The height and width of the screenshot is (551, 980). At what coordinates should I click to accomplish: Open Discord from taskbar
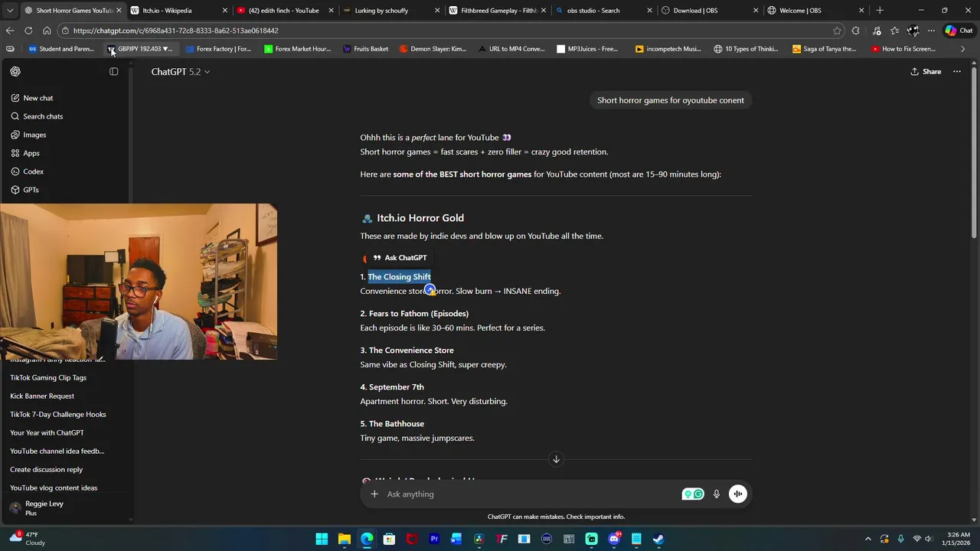pyautogui.click(x=613, y=539)
